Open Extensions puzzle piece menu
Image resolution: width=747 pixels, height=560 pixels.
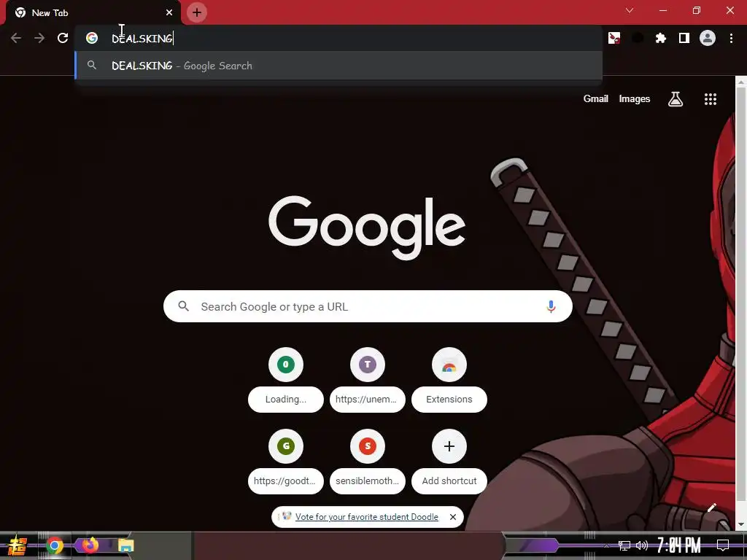pos(660,38)
